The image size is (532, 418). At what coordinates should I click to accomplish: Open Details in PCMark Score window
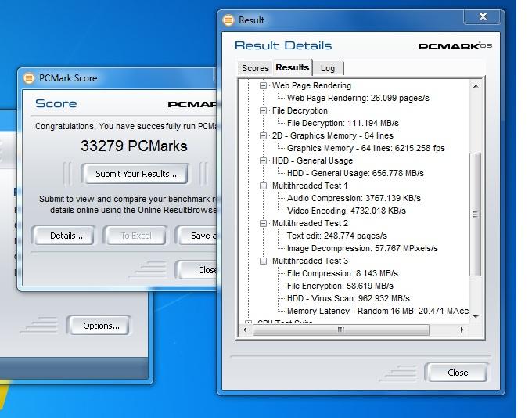tap(66, 236)
